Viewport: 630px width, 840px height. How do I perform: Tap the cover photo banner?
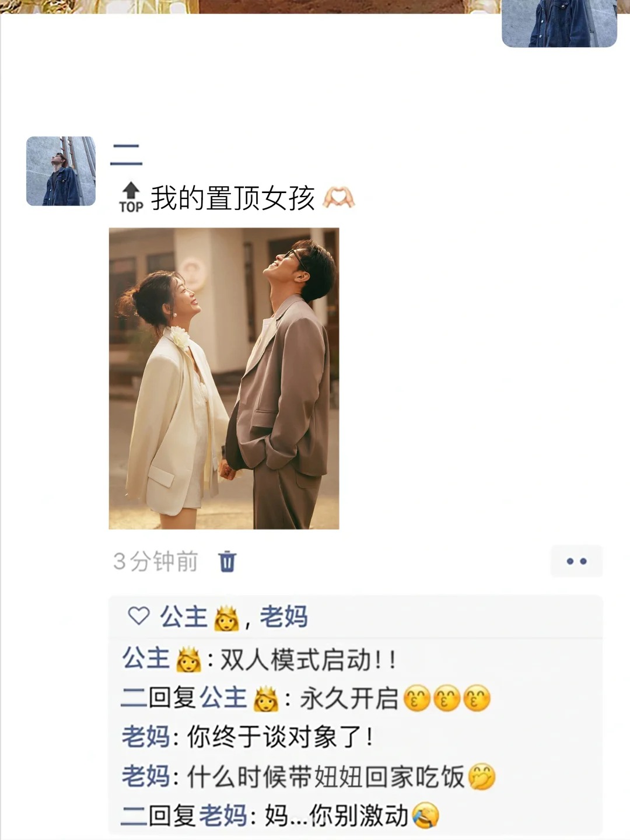(x=251, y=6)
